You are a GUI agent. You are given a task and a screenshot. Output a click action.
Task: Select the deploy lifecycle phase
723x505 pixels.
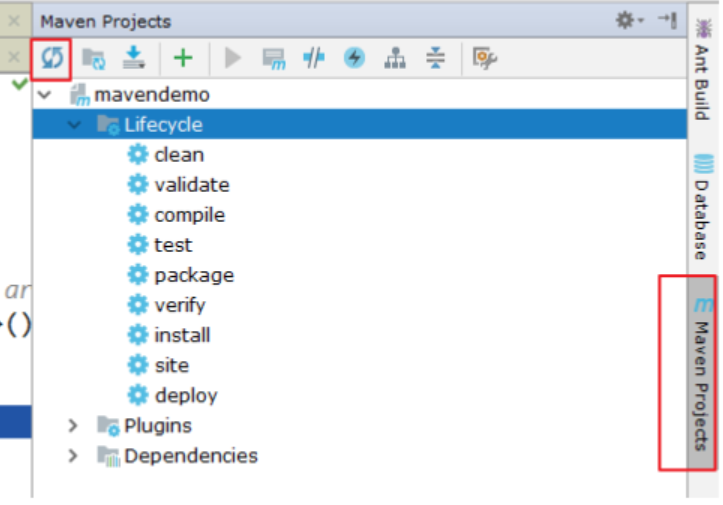(186, 396)
